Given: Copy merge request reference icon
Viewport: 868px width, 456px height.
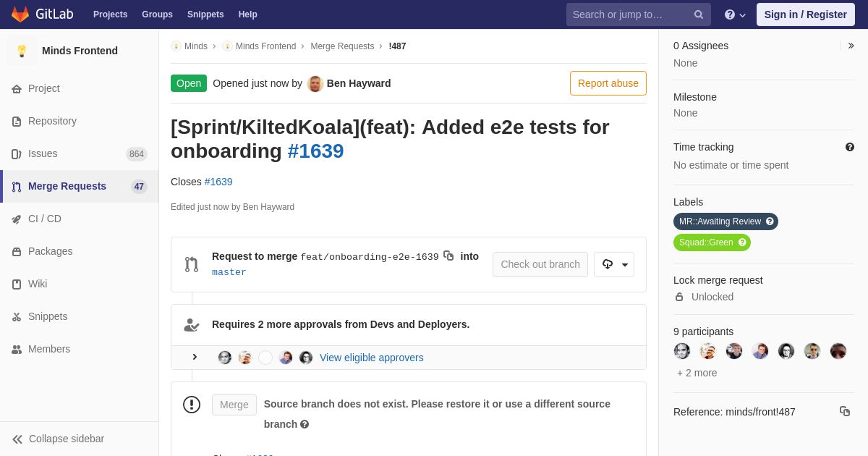Looking at the screenshot, I should click(845, 411).
